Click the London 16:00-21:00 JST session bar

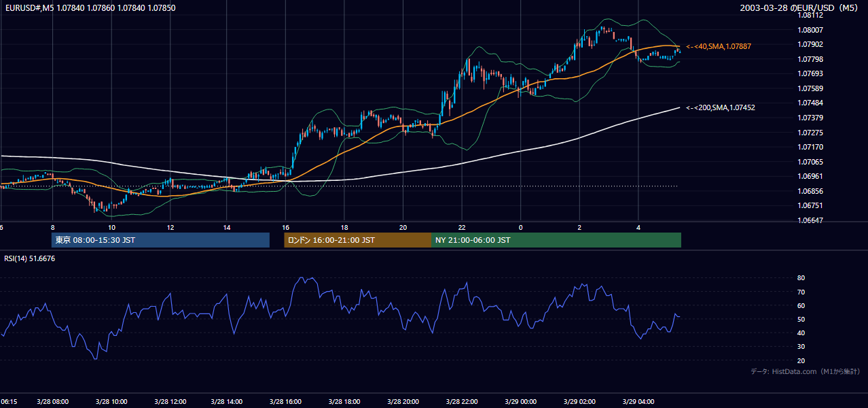tap(357, 240)
